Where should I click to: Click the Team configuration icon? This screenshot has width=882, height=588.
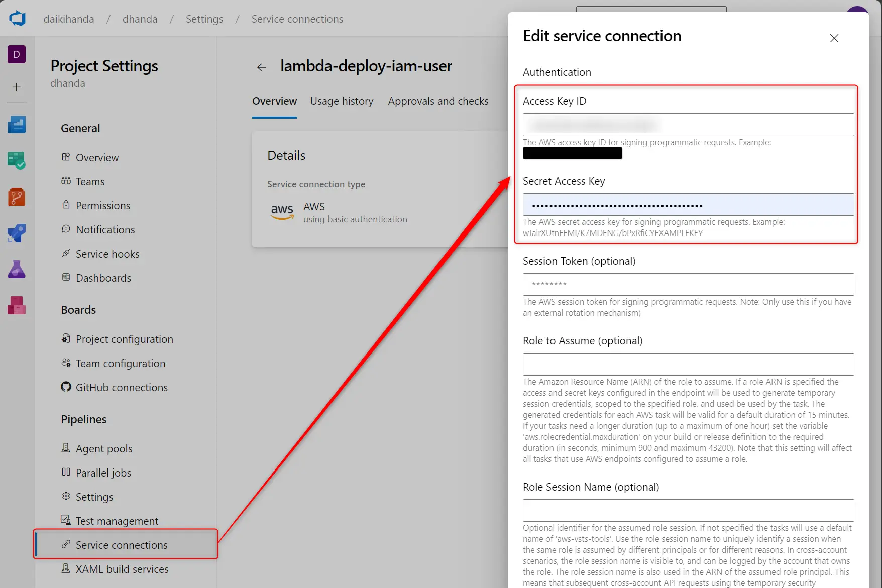click(66, 363)
